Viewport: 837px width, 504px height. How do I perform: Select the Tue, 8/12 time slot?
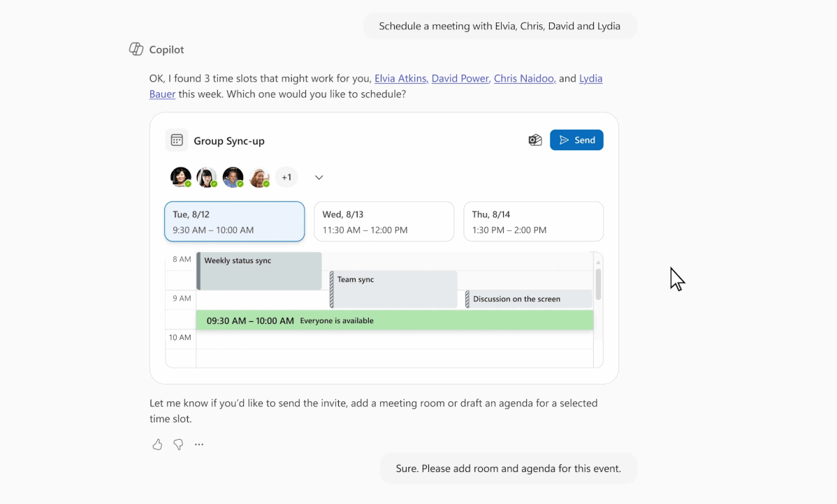(x=235, y=222)
